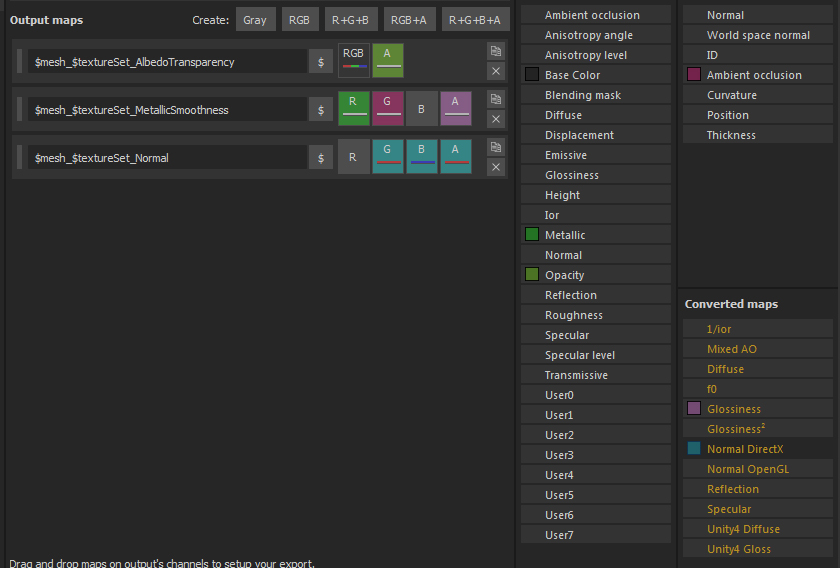Duplicate the MetallicSmoothness output map
Image resolution: width=840 pixels, height=568 pixels.
pyautogui.click(x=496, y=99)
